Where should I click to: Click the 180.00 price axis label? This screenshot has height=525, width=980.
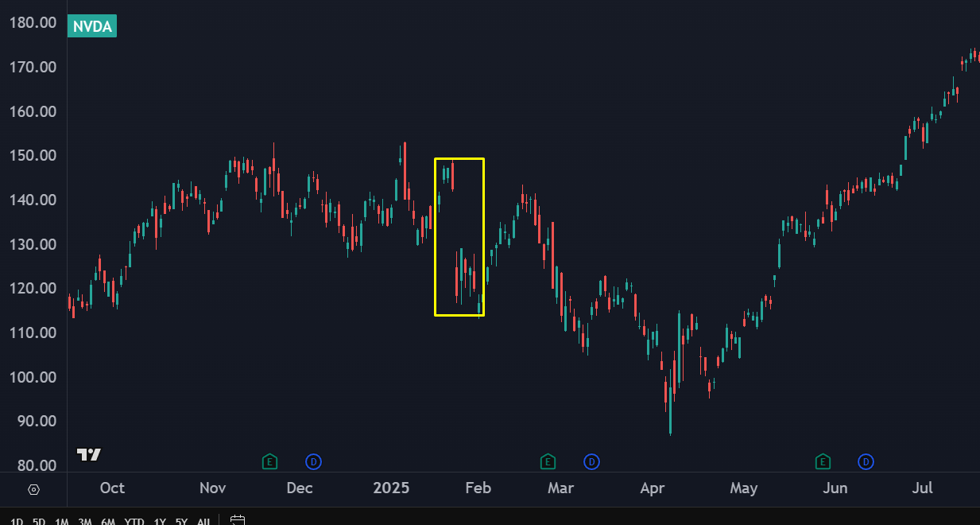[32, 22]
